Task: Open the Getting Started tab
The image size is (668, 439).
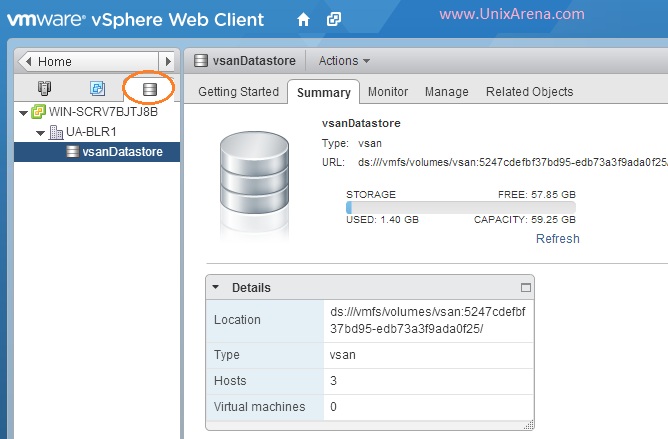Action: [239, 92]
